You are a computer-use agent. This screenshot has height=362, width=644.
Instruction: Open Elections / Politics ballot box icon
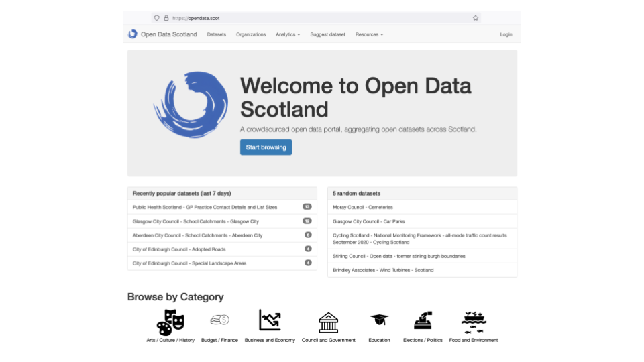(x=423, y=320)
